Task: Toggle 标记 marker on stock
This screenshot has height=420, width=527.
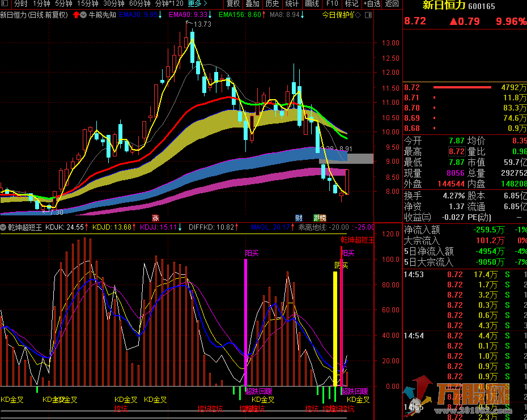Action: 351,4
